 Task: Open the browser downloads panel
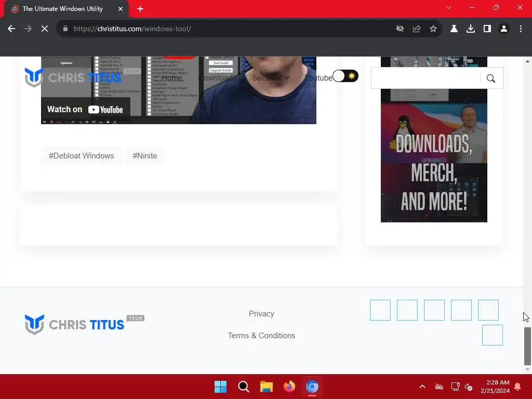point(471,29)
